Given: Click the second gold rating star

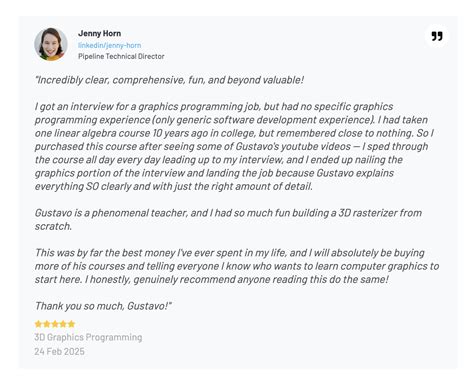Looking at the screenshot, I should point(47,324).
